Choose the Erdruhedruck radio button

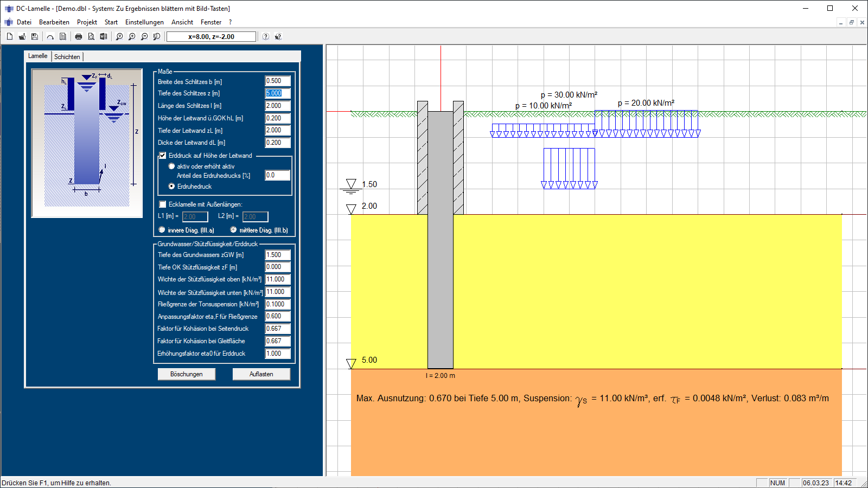[x=172, y=187]
